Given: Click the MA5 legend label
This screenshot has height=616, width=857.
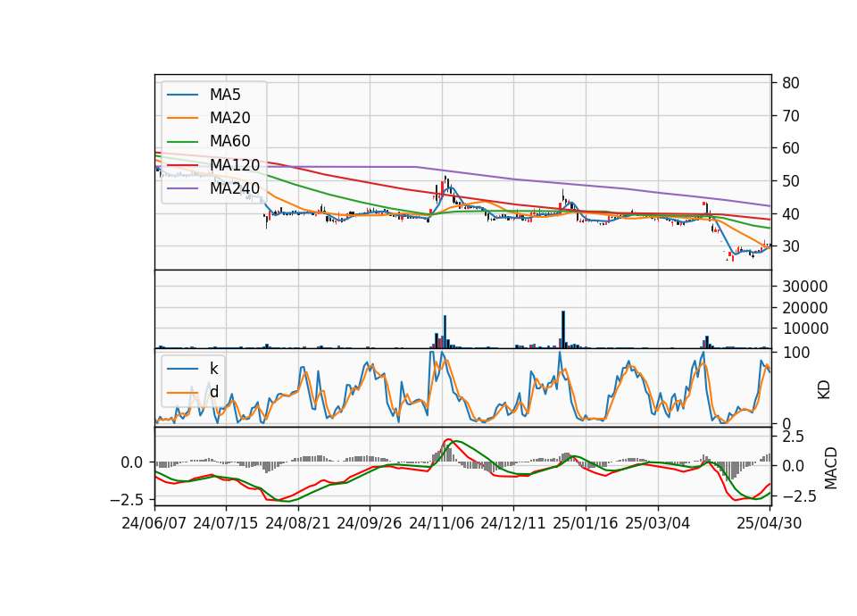Looking at the screenshot, I should (x=225, y=95).
